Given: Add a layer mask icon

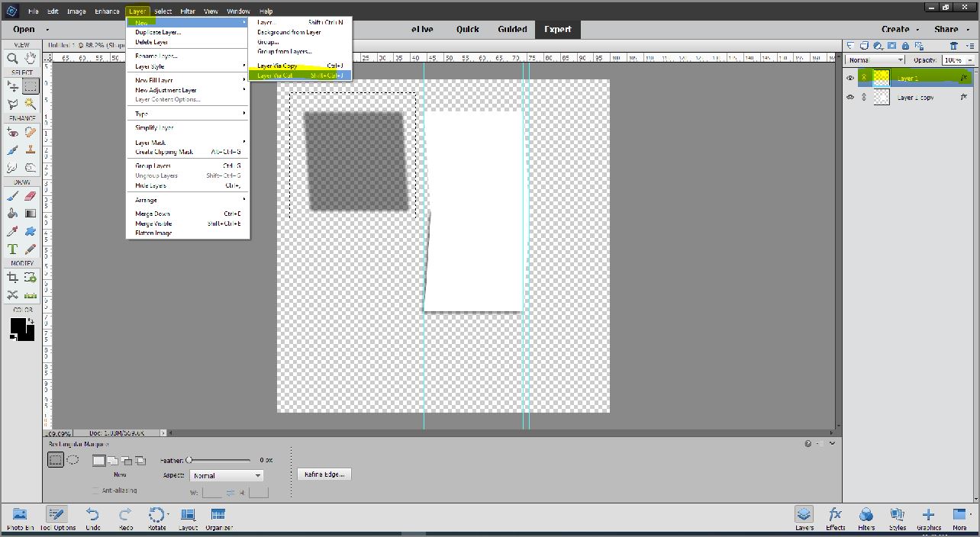Looking at the screenshot, I should pos(892,46).
